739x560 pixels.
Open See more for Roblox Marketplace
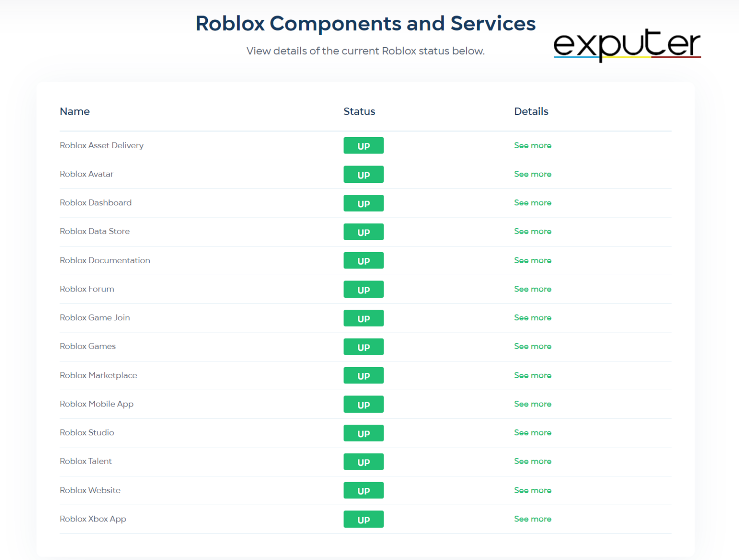(x=533, y=375)
